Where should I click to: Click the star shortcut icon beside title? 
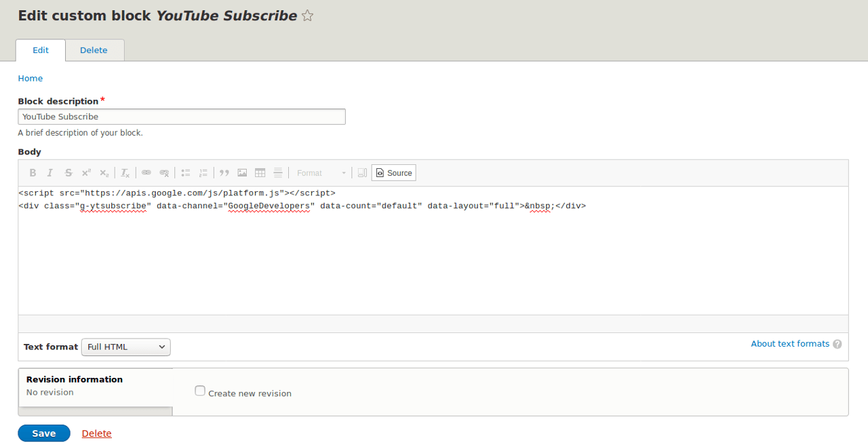(x=307, y=16)
